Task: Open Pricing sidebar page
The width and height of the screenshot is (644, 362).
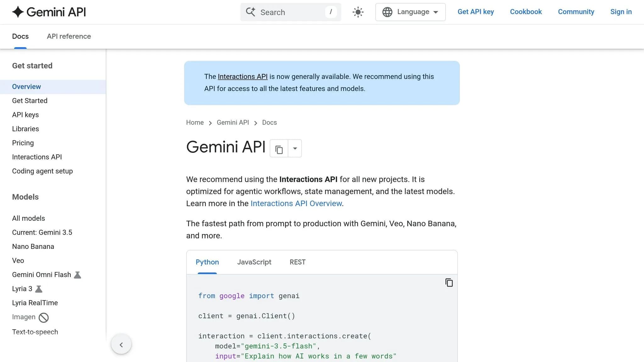Action: pyautogui.click(x=23, y=143)
